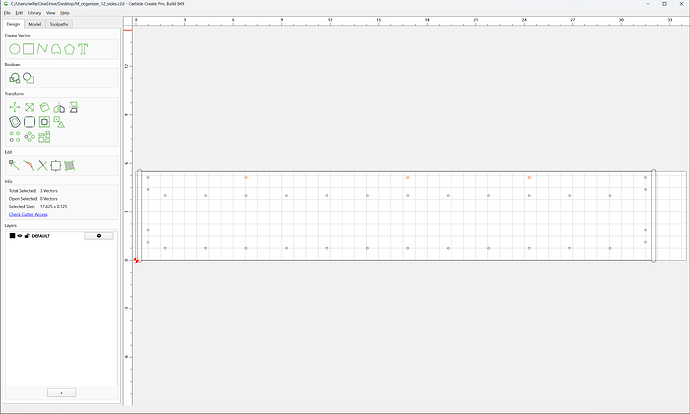This screenshot has height=414, width=690.
Task: Open the View menu
Action: (x=51, y=13)
